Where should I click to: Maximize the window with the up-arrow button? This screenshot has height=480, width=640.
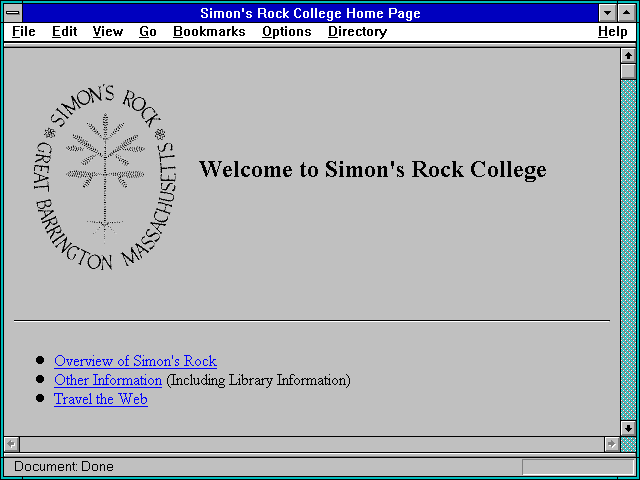click(627, 13)
